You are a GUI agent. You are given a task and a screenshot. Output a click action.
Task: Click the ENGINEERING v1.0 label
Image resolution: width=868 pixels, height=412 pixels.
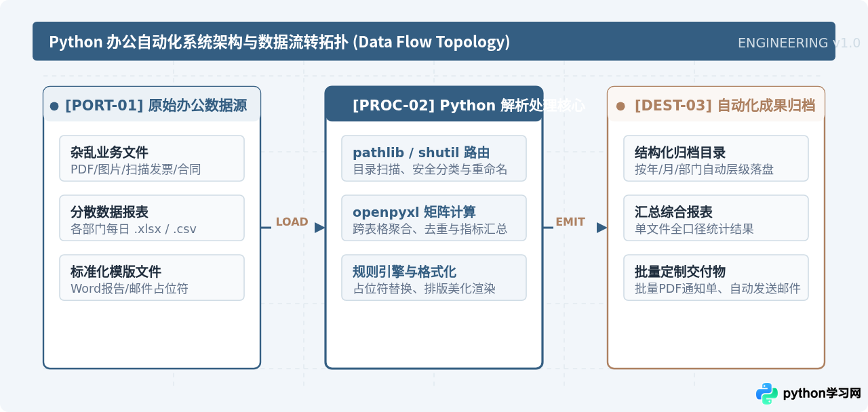click(x=799, y=43)
